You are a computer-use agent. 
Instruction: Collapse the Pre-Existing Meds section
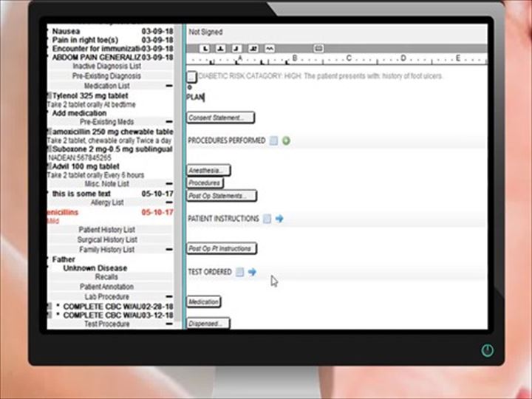coord(169,121)
